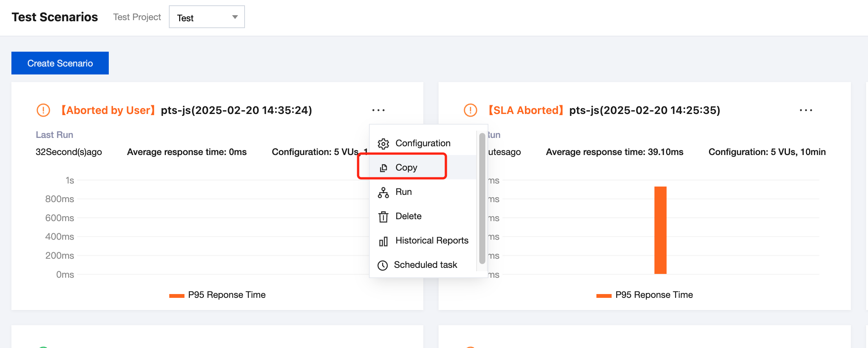868x348 pixels.
Task: Open Historical Reports from the context menu
Action: 423,240
